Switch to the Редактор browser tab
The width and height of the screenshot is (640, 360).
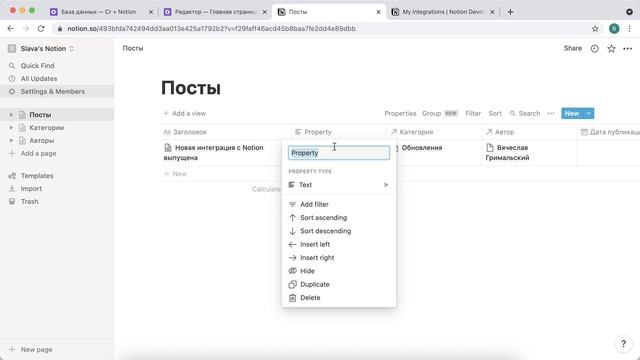point(216,12)
